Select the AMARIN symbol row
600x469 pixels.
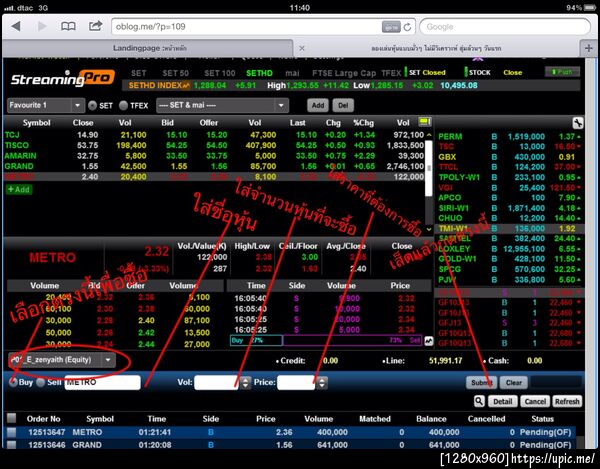pos(214,156)
